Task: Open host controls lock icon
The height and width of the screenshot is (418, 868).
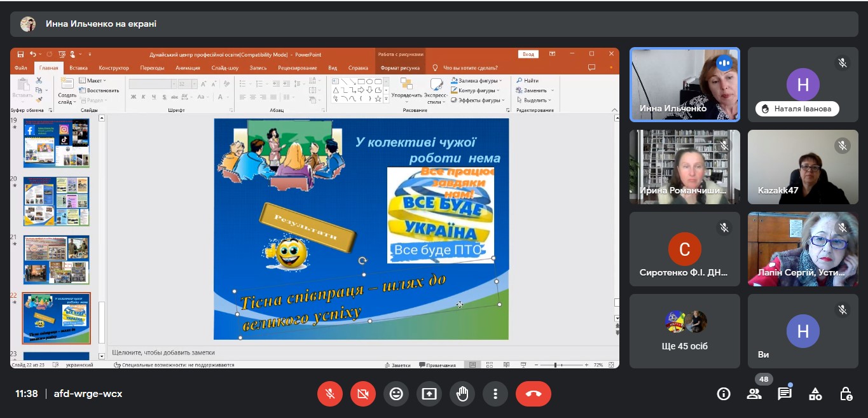Action: pyautogui.click(x=846, y=394)
